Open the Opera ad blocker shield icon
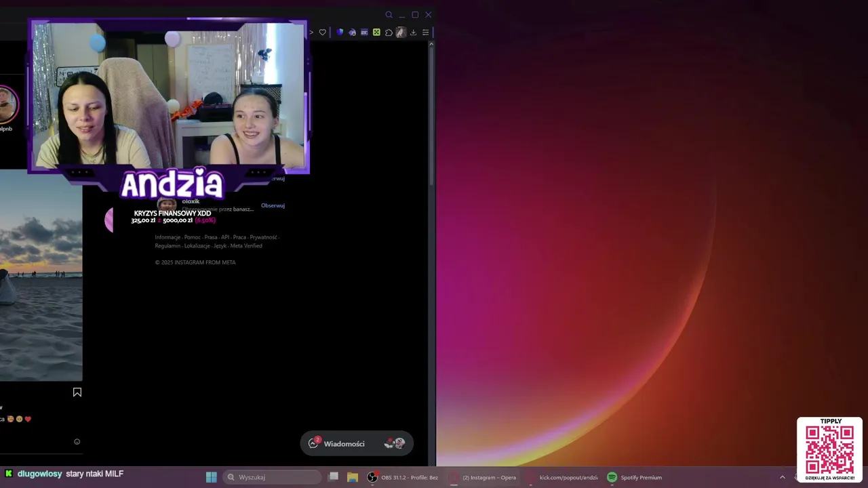868x488 pixels. pyautogui.click(x=340, y=33)
